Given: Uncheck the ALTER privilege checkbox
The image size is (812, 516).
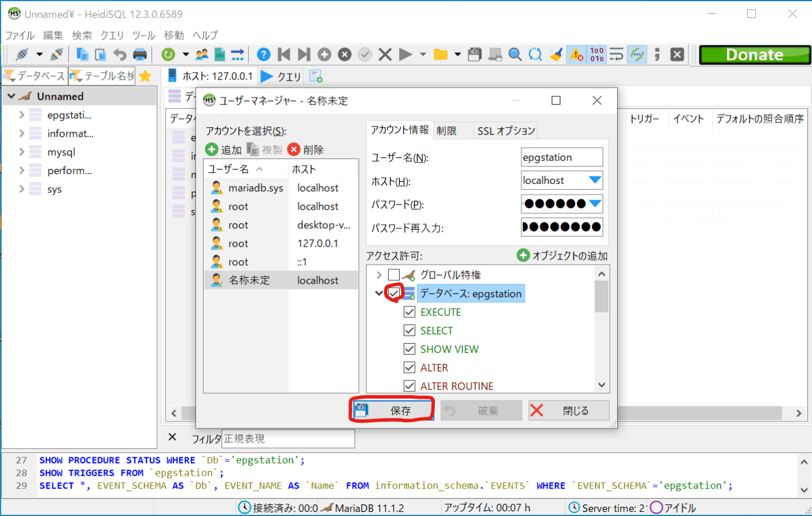Looking at the screenshot, I should [x=409, y=368].
